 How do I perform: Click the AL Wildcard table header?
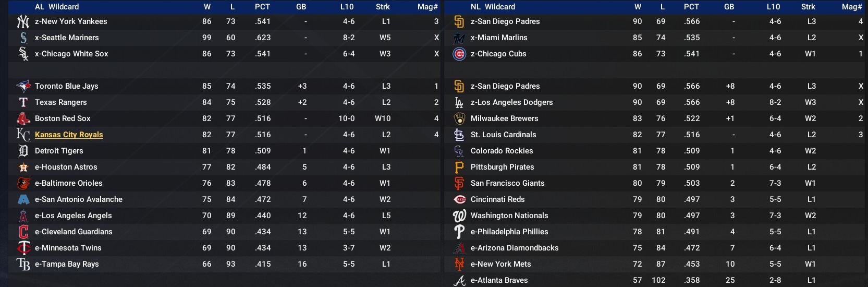coord(57,7)
